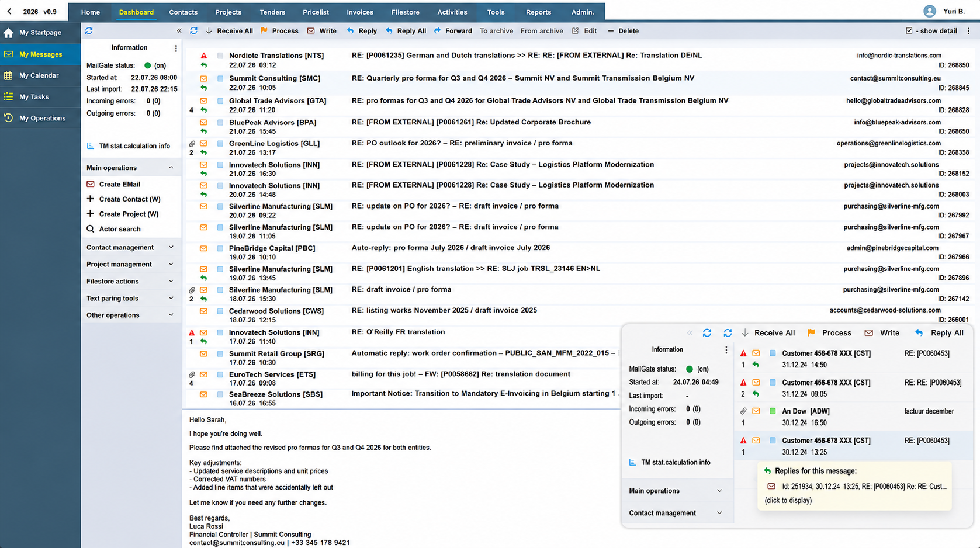The image size is (980, 548).
Task: Open the Contacts tab
Action: pyautogui.click(x=183, y=12)
